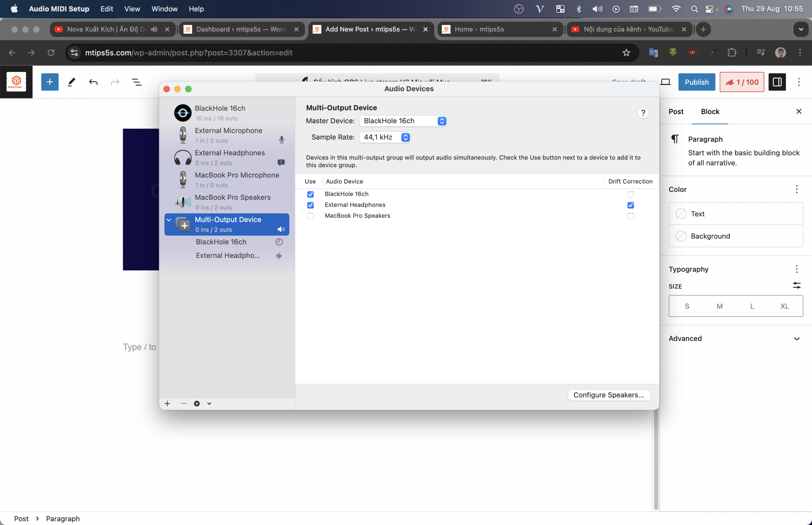Open Sample Rate dropdown
812x525 pixels.
[385, 137]
